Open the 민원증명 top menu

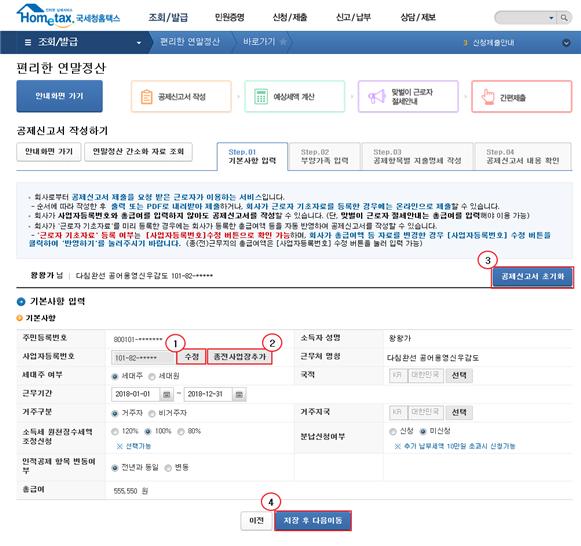pos(229,17)
